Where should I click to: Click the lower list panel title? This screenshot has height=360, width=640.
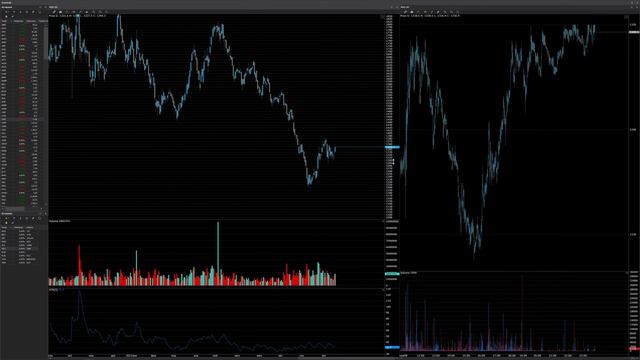pos(7,213)
